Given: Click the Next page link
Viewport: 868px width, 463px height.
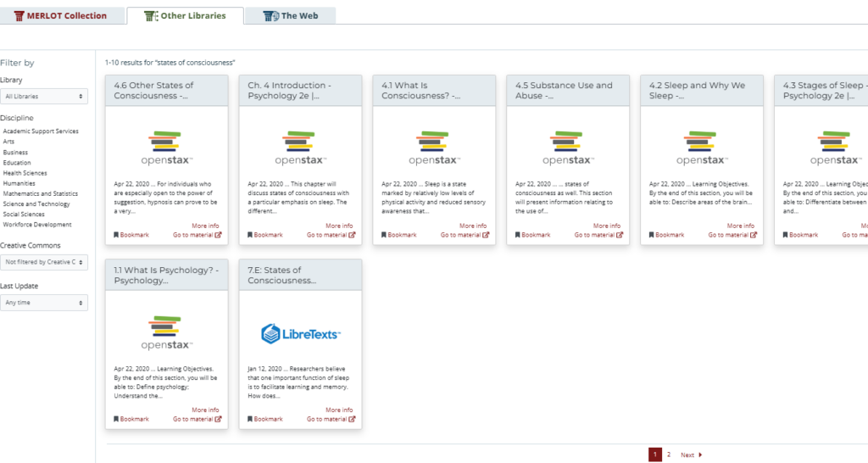Looking at the screenshot, I should [691, 455].
